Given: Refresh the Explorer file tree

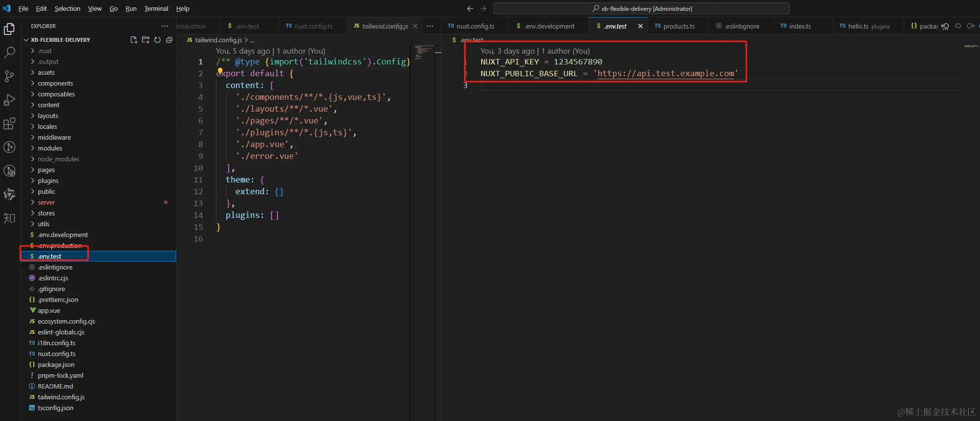Looking at the screenshot, I should [x=157, y=40].
